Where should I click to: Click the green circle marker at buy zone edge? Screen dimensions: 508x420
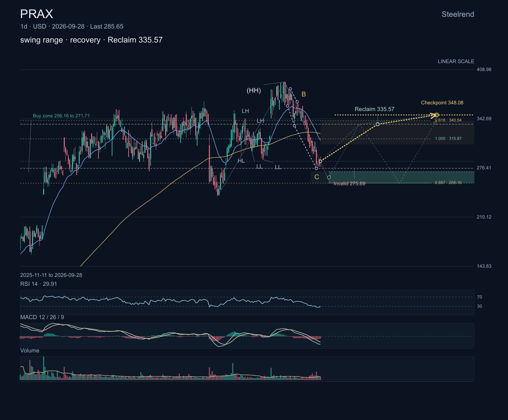[329, 177]
